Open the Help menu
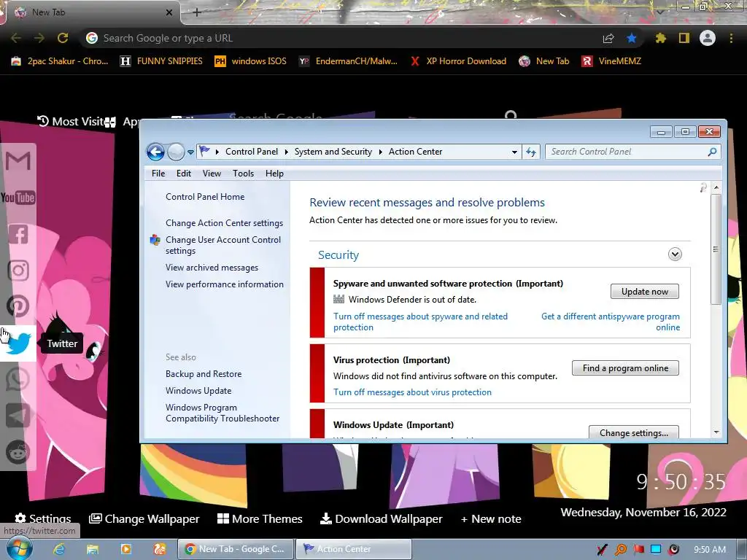 (x=274, y=174)
